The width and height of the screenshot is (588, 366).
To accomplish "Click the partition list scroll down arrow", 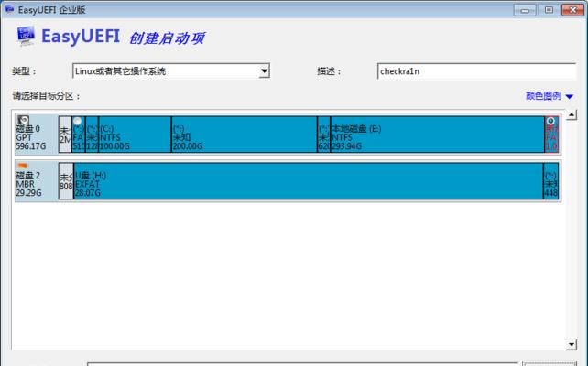I will coord(572,344).
